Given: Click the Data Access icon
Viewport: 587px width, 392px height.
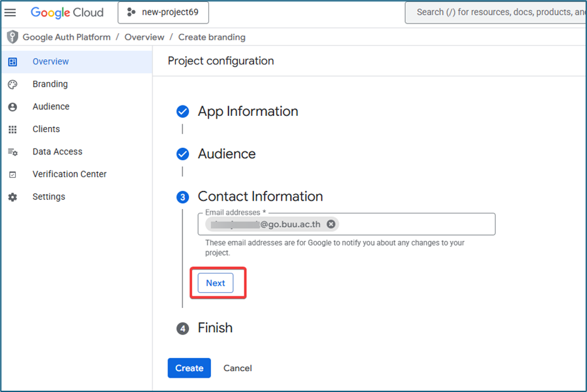Looking at the screenshot, I should 12,152.
